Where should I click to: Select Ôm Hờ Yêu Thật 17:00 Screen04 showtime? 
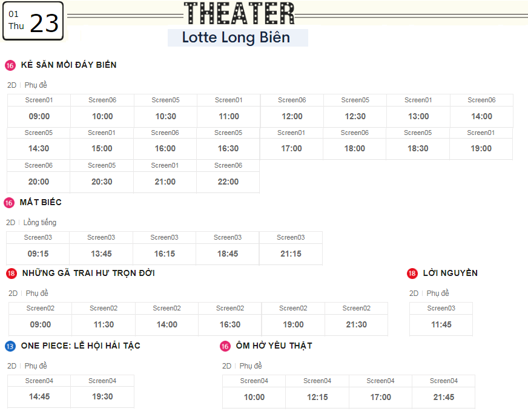(380, 392)
